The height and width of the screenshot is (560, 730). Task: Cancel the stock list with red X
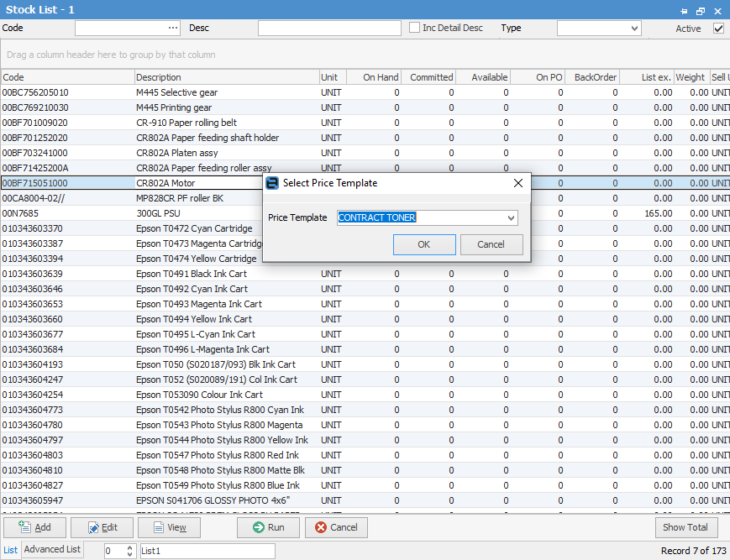pos(336,527)
